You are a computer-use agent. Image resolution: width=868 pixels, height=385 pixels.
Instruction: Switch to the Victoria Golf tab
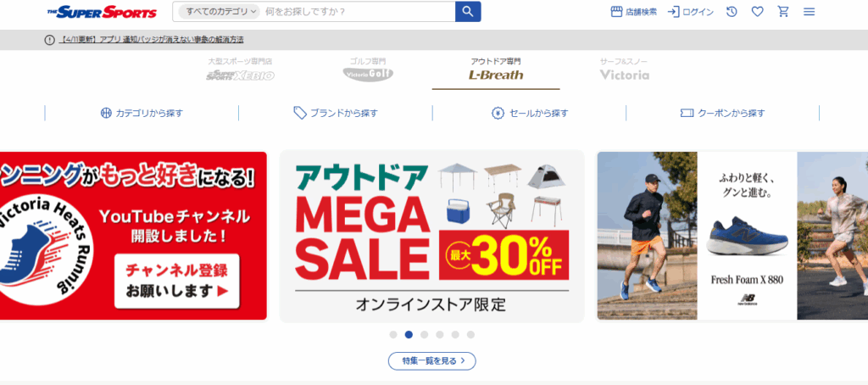click(368, 70)
